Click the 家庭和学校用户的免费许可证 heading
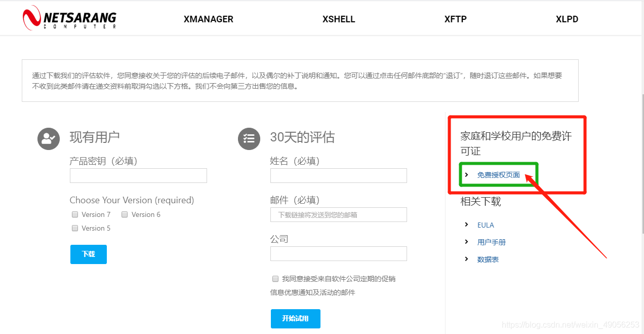This screenshot has width=644, height=334. [516, 143]
